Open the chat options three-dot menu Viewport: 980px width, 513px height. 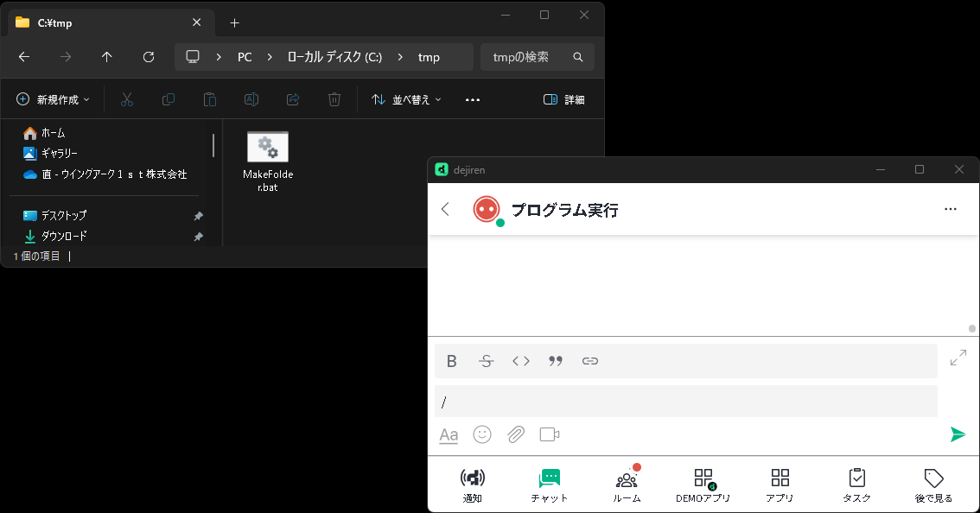click(951, 209)
